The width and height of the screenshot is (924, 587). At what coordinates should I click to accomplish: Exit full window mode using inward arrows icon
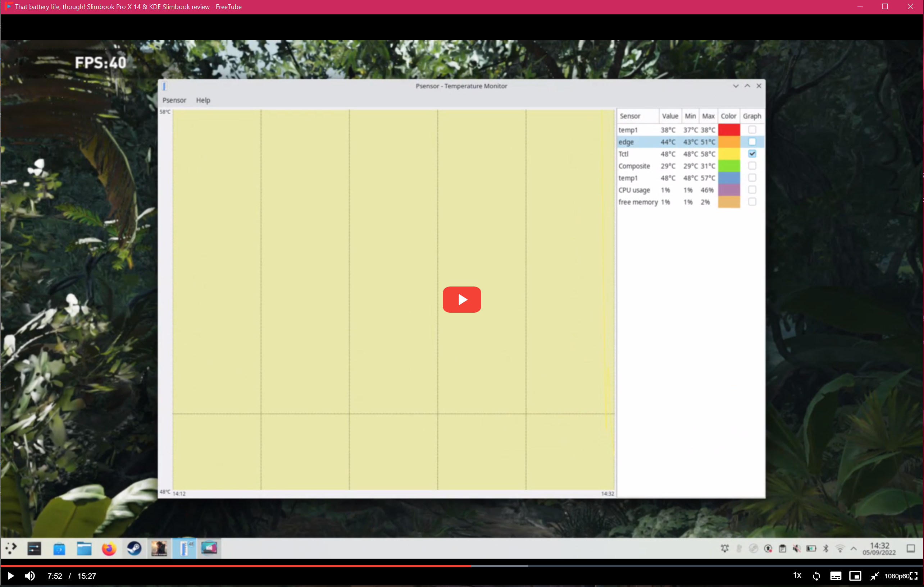(874, 576)
